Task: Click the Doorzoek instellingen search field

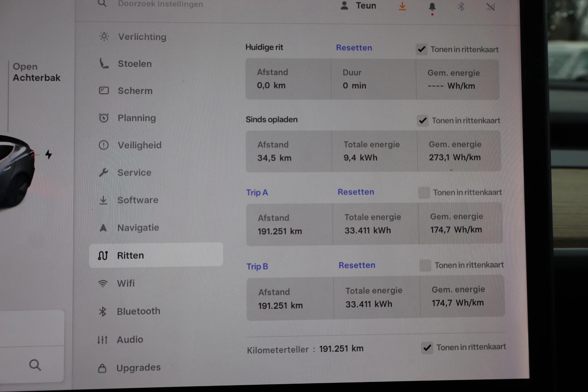Action: 160,4
